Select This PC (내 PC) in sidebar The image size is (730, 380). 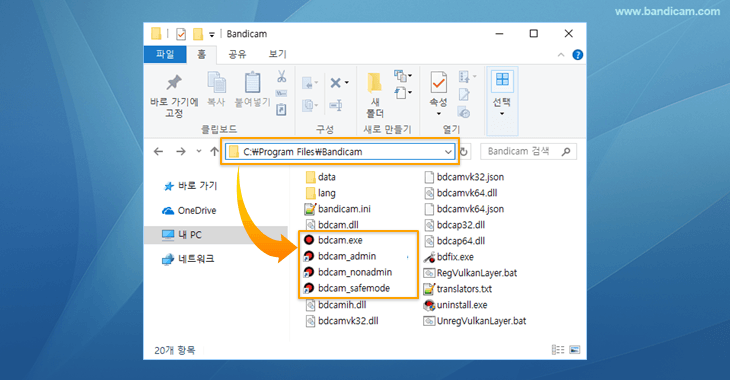click(x=216, y=235)
